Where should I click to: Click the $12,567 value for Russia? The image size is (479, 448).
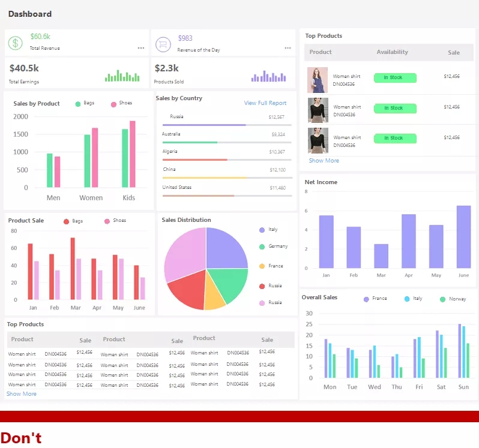coord(277,117)
